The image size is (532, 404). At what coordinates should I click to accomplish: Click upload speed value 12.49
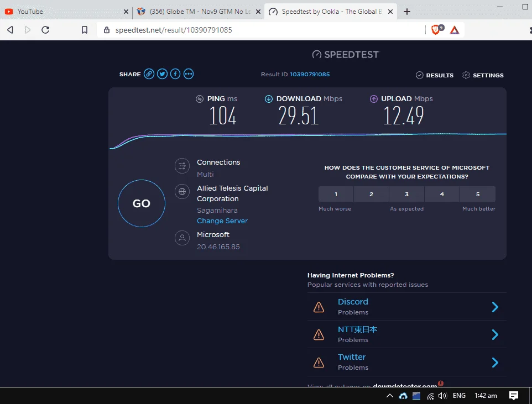(403, 116)
